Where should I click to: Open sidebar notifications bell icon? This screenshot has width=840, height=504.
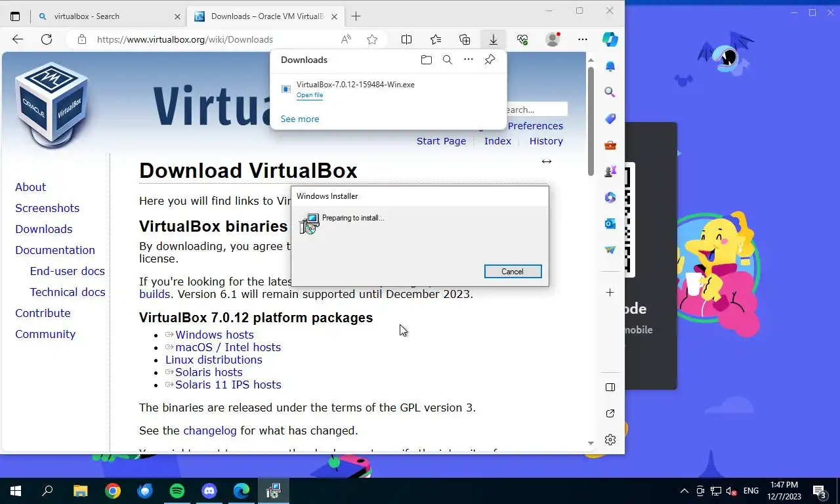(610, 66)
